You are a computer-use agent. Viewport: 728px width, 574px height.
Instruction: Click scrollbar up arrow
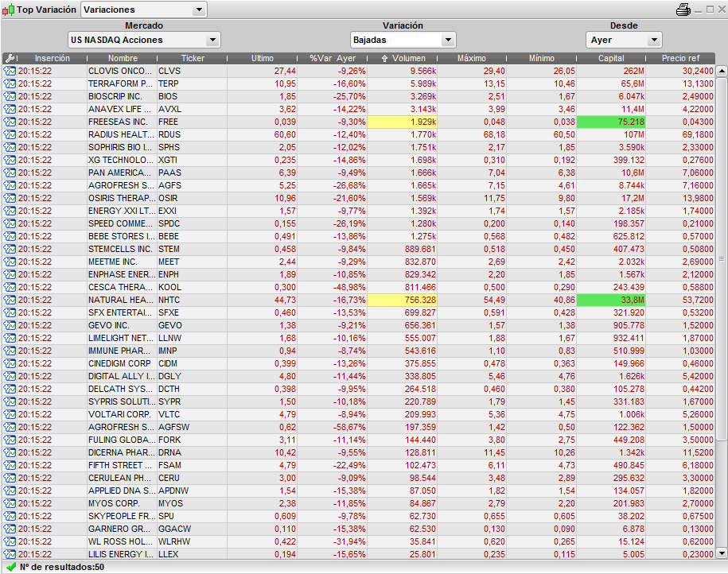coord(722,72)
